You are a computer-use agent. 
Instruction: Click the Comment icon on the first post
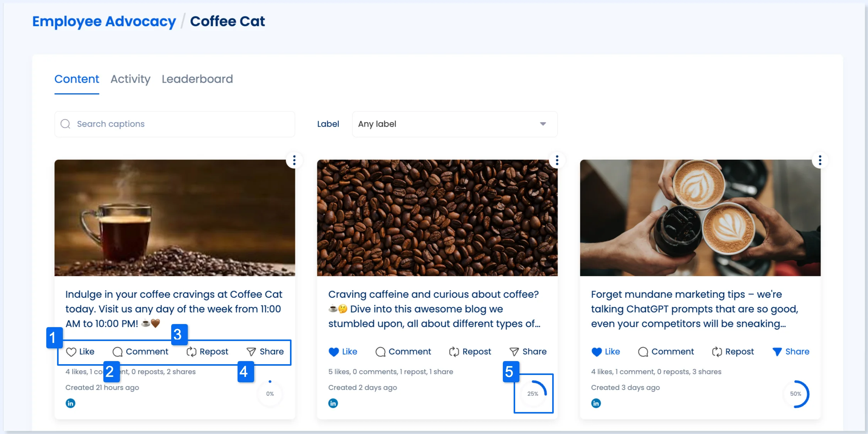[118, 352]
